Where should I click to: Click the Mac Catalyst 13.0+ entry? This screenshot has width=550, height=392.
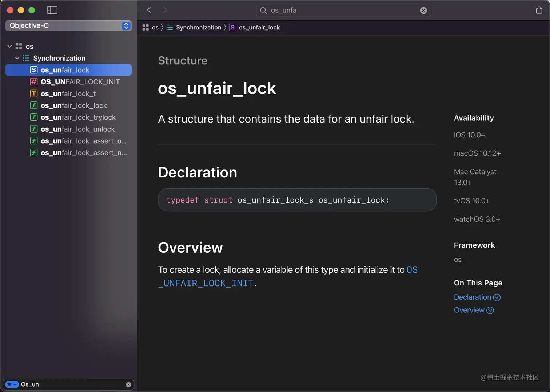[x=475, y=177]
